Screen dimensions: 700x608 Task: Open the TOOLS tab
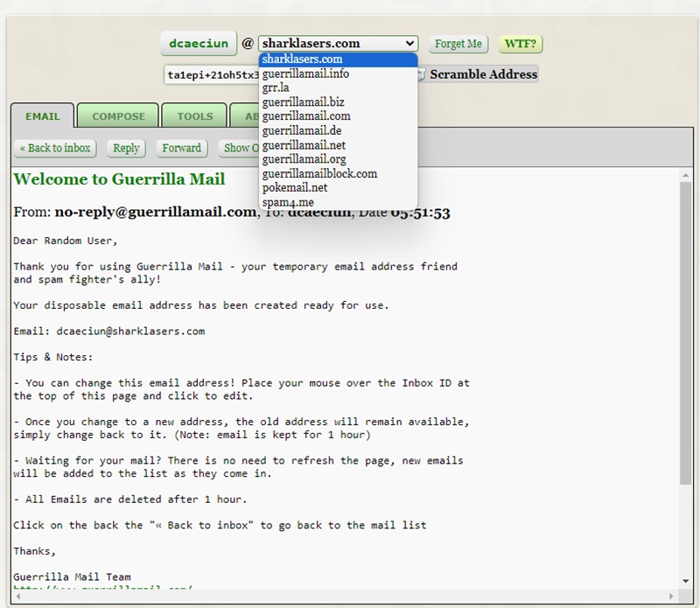pos(194,115)
